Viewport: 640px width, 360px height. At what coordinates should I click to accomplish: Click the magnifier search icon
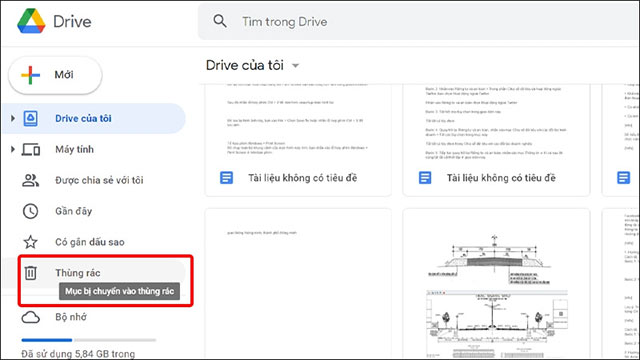pos(220,21)
